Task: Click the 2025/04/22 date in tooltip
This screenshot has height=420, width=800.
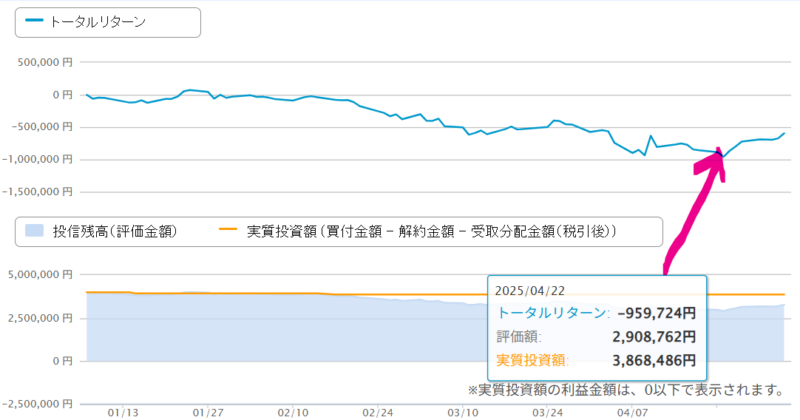Action: (530, 291)
